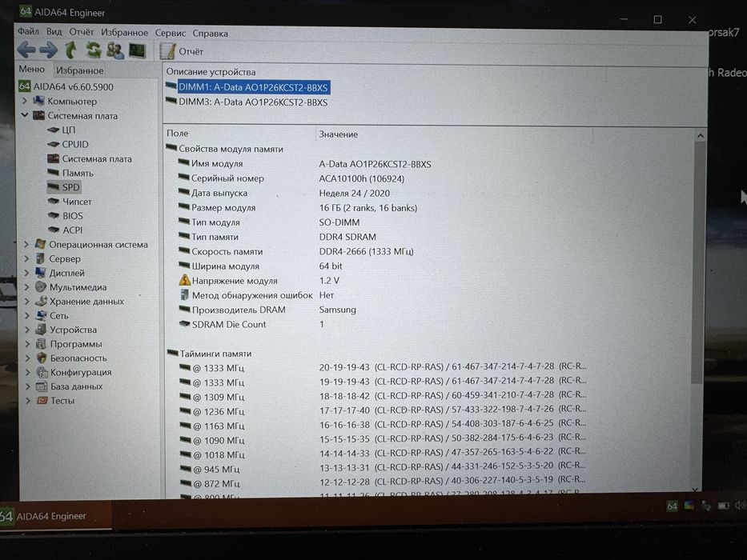Click the Refresh toolbar icon

[94, 50]
